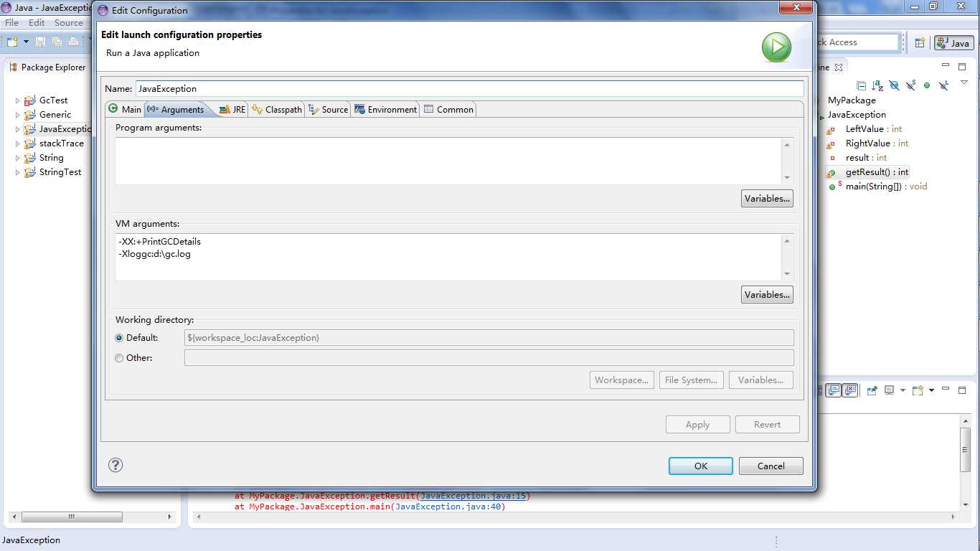Expand the GcTest project
Viewport: 980px width, 551px height.
tap(17, 100)
